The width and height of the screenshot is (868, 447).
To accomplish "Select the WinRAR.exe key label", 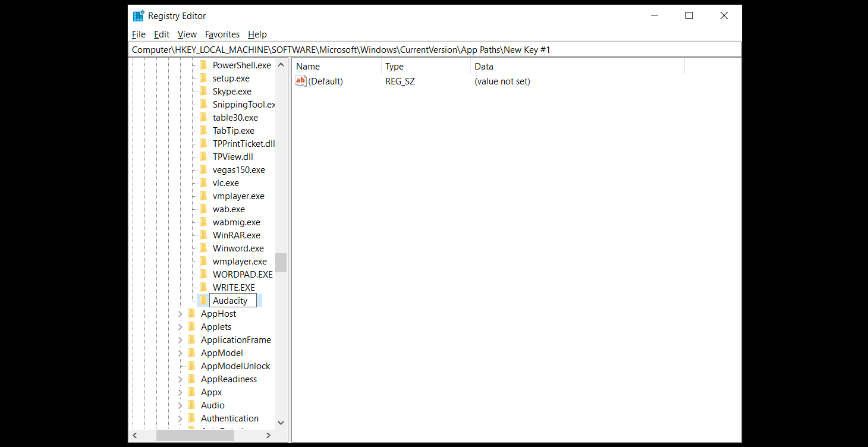I will (x=237, y=235).
